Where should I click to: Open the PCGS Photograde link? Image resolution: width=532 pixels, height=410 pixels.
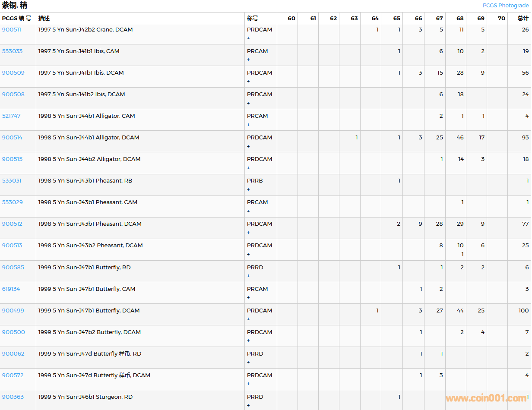[x=505, y=6]
